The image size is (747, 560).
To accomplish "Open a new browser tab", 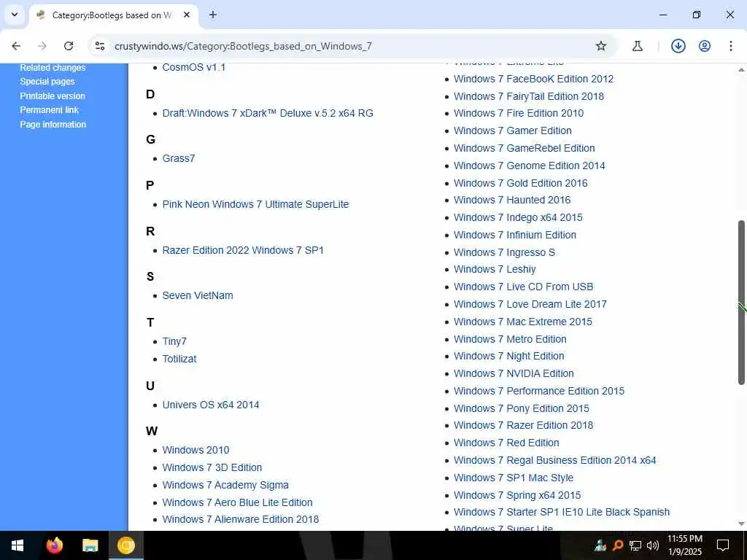I will pyautogui.click(x=213, y=15).
